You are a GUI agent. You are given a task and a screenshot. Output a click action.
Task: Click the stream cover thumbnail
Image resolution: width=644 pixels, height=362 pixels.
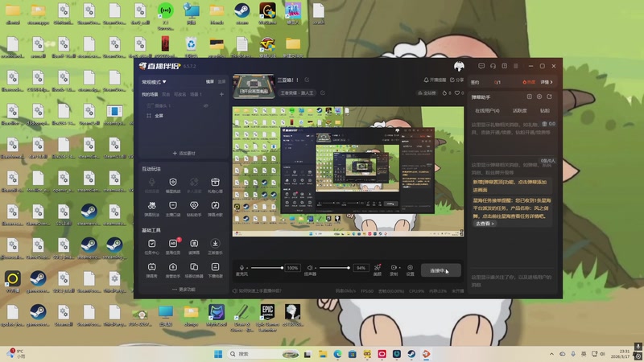point(254,87)
